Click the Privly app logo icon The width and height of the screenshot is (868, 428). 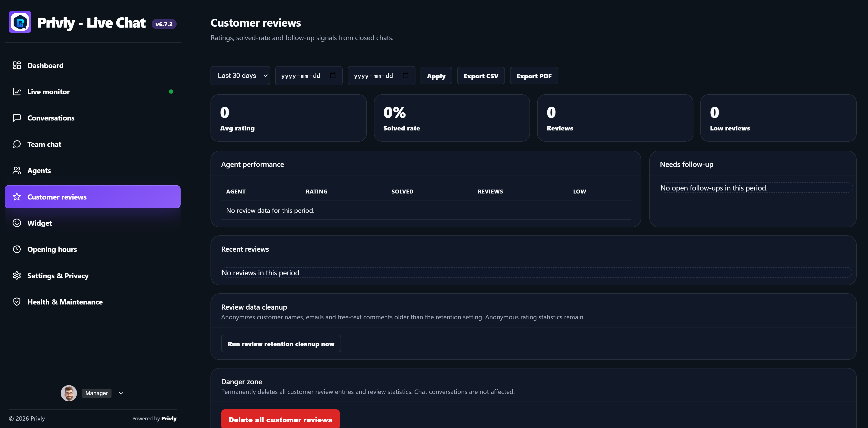[x=20, y=22]
